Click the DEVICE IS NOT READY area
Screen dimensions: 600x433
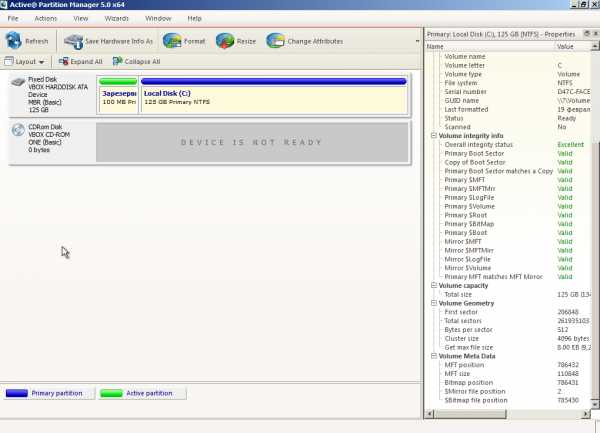(252, 142)
